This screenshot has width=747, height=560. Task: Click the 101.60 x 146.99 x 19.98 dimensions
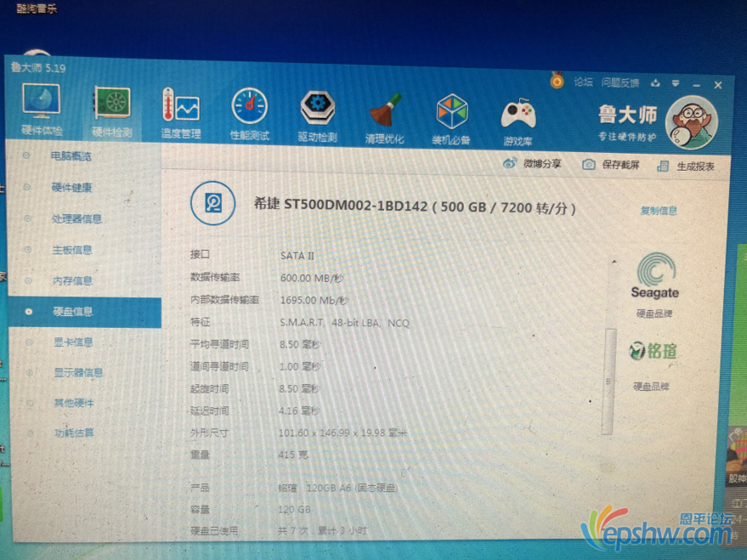pyautogui.click(x=342, y=433)
